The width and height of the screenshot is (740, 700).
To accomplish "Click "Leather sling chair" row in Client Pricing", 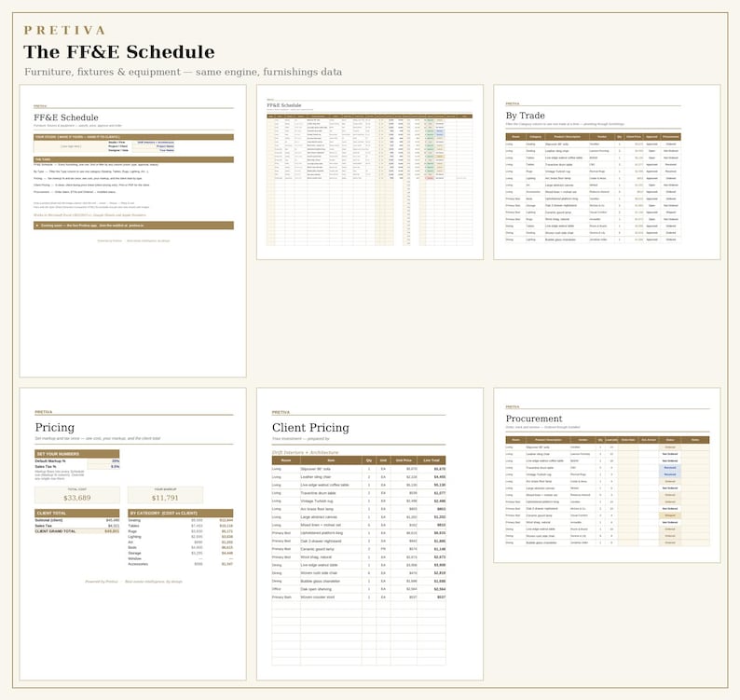I will 359,476.
